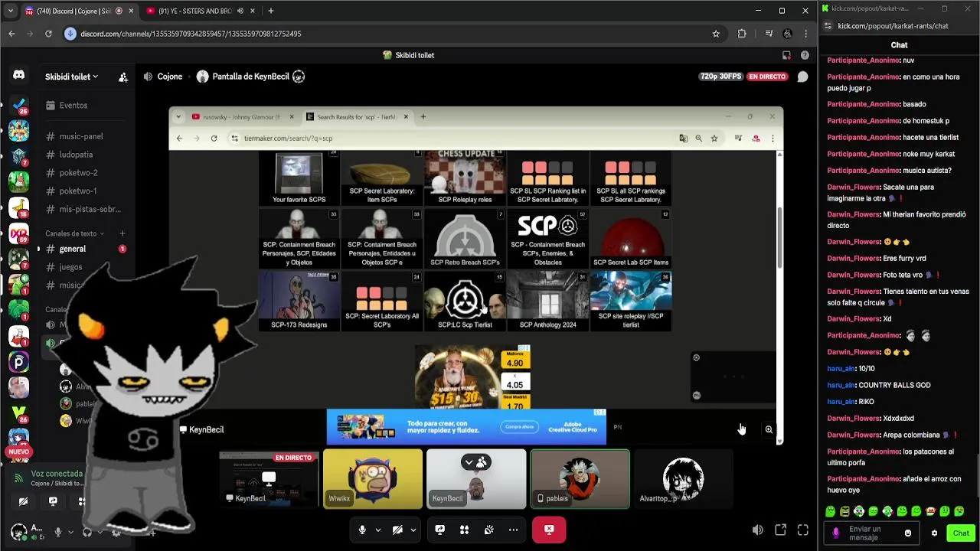Screen dimensions: 980x551
Task: Select the Alvaritop participant tile
Action: tap(683, 479)
